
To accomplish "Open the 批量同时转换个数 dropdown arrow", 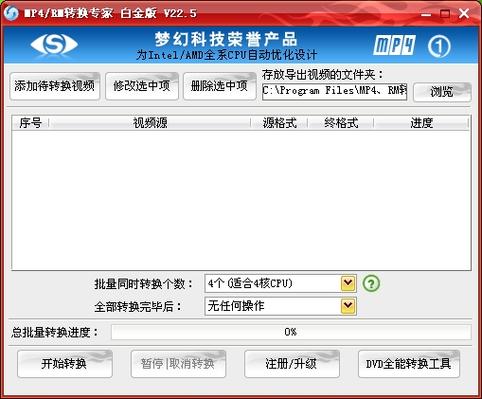I will point(348,284).
